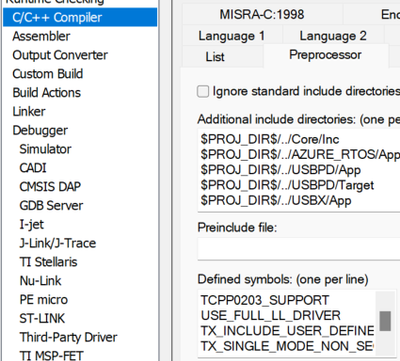Select Output Converter in category list

pyautogui.click(x=60, y=55)
